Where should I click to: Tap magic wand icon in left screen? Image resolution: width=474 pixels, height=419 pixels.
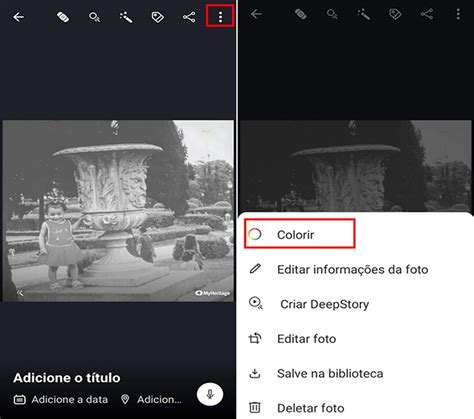click(126, 17)
